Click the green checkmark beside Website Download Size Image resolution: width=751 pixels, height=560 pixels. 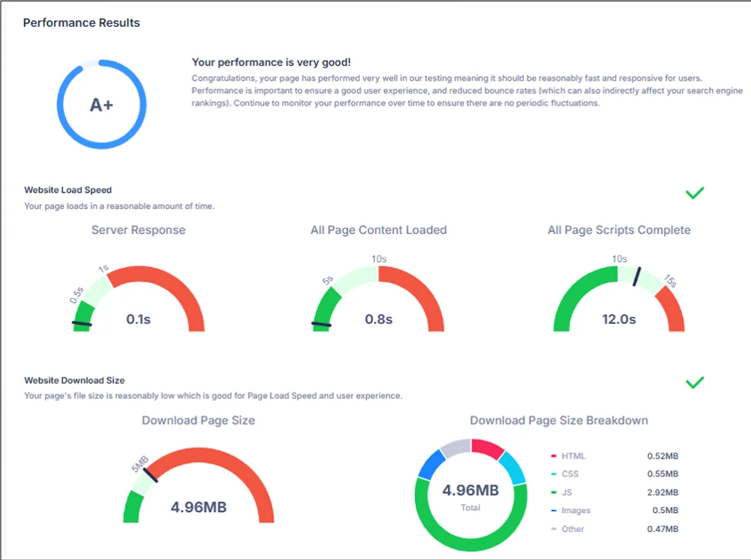[694, 383]
